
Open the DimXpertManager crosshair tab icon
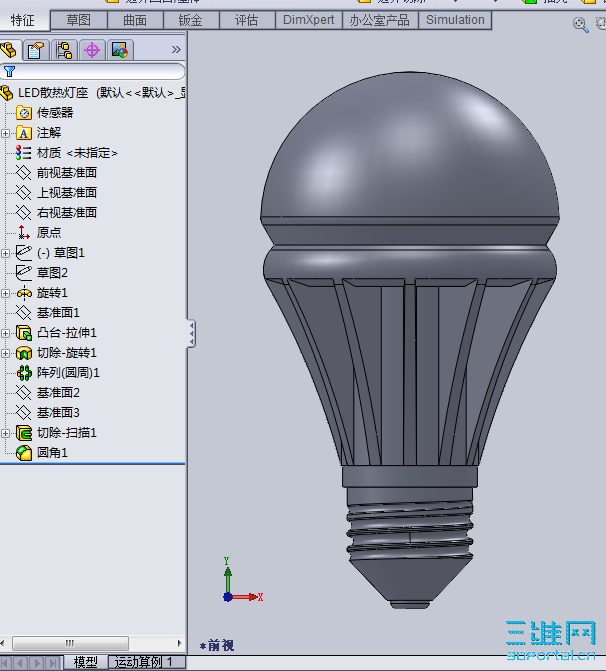pyautogui.click(x=92, y=50)
